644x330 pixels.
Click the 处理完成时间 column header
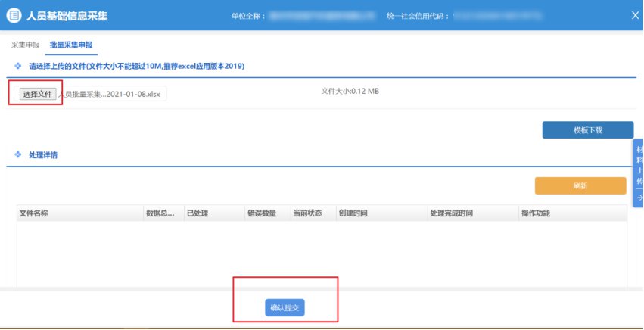coord(451,213)
